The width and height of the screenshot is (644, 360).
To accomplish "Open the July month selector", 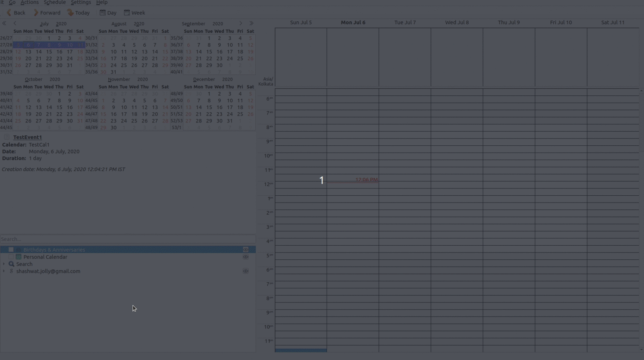I will coord(44,24).
